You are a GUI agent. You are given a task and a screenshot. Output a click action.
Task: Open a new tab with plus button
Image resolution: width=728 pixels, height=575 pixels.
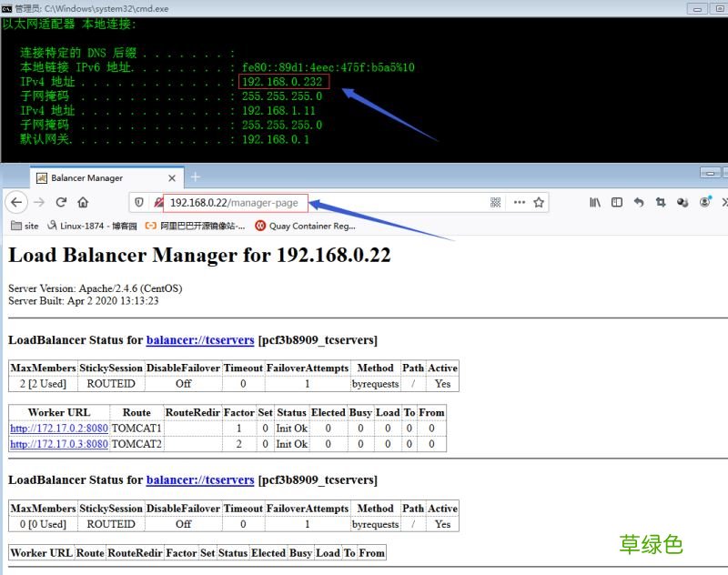click(x=196, y=177)
